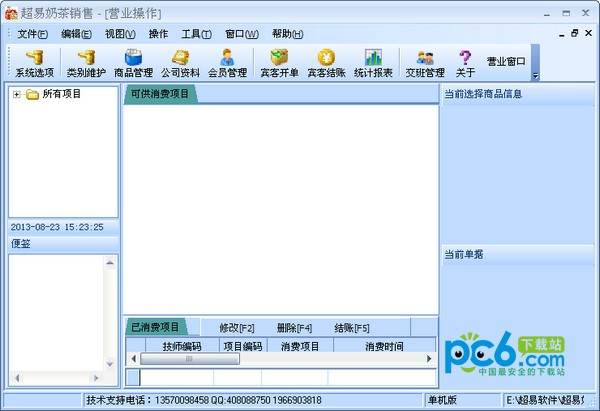The height and width of the screenshot is (411, 600).
Task: Open the 文件(F) menu
Action: click(32, 34)
